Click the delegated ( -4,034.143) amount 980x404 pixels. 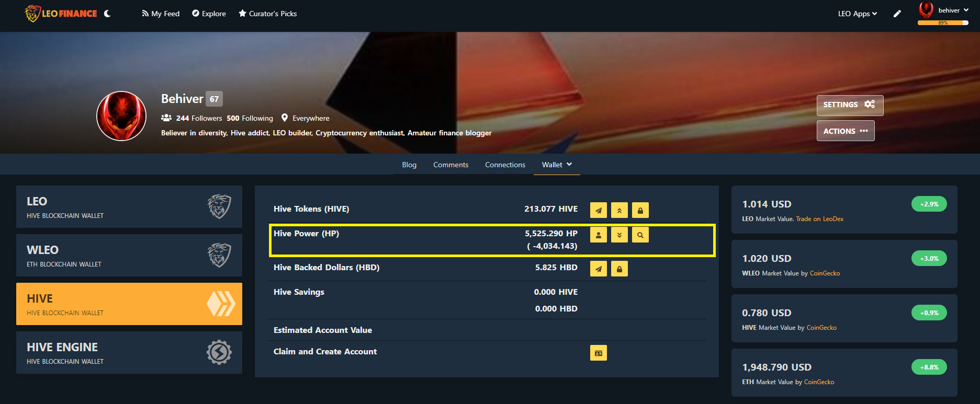552,246
